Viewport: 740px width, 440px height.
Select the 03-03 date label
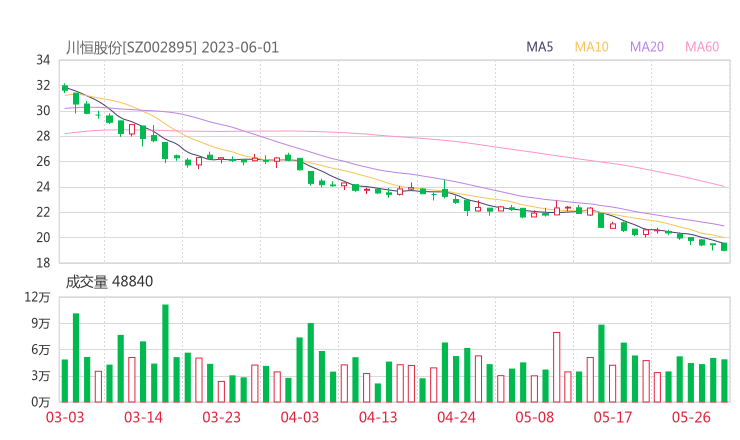pos(65,417)
